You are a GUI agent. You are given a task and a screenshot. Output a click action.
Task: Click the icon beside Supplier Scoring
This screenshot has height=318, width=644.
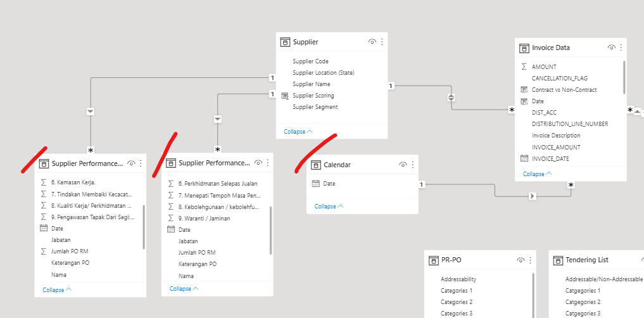[285, 95]
